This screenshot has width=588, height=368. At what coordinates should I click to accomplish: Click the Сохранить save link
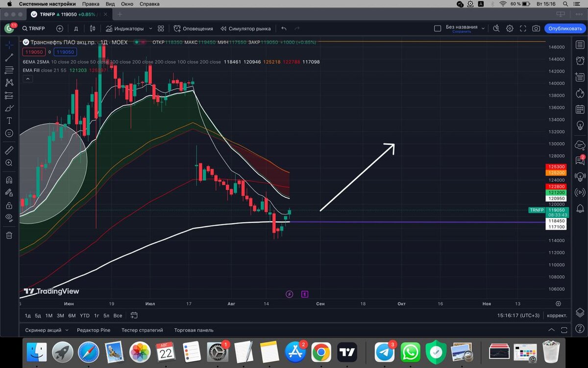(x=462, y=31)
